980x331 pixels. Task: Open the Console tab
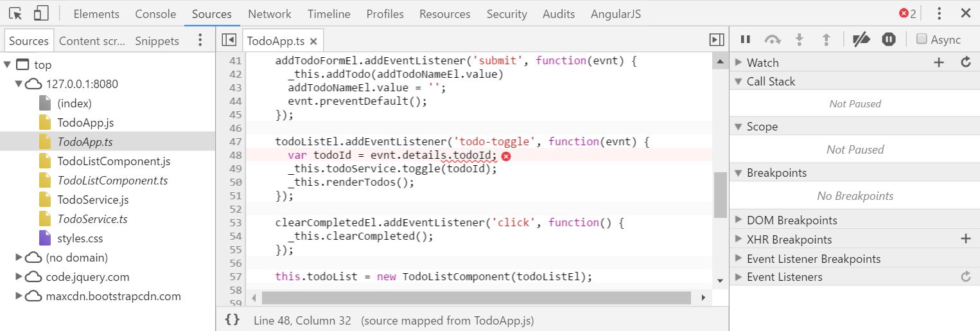[155, 13]
